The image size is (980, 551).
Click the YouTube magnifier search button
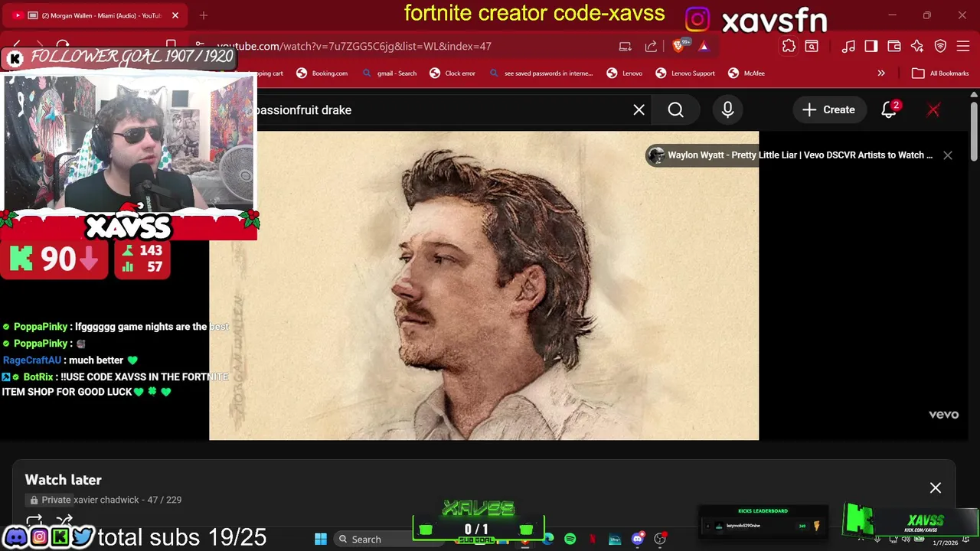[675, 110]
